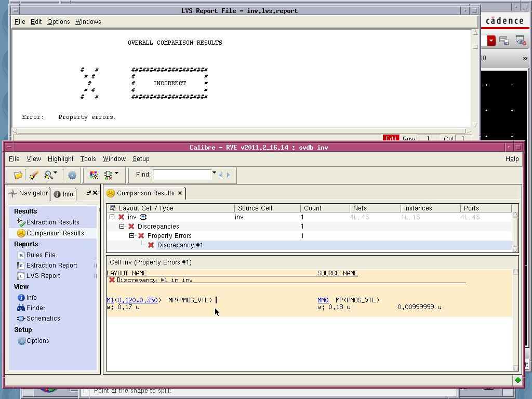The width and height of the screenshot is (532, 399).
Task: Click the green status diamond icon
Action: 518,380
